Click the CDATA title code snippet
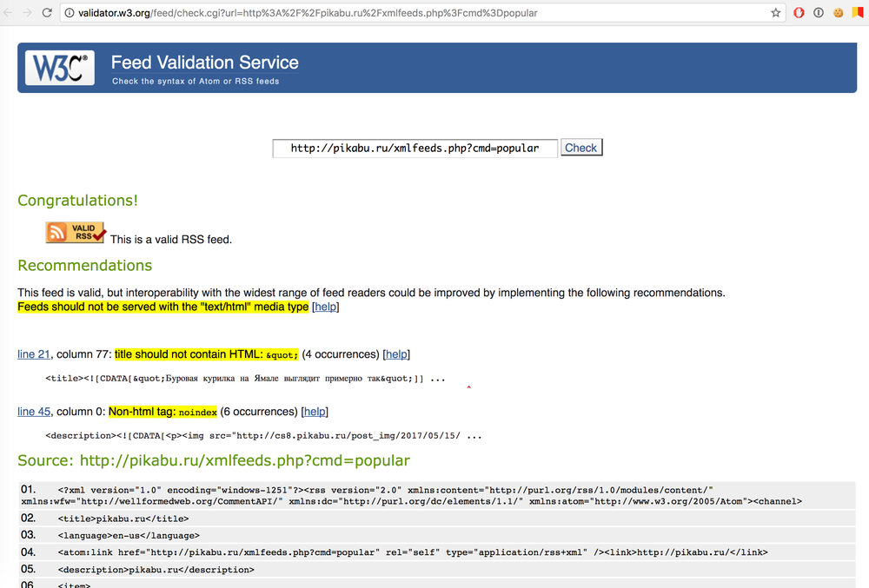The image size is (869, 588). click(x=245, y=379)
